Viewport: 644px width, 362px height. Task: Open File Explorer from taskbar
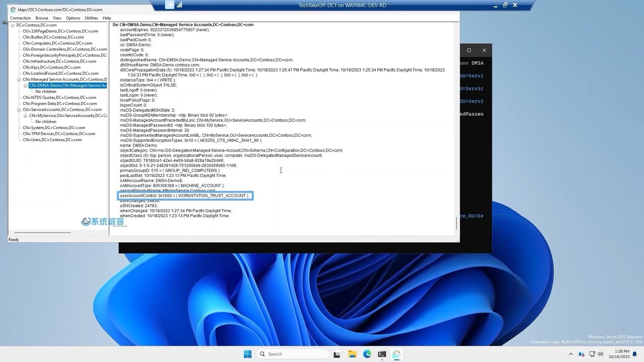pyautogui.click(x=352, y=354)
